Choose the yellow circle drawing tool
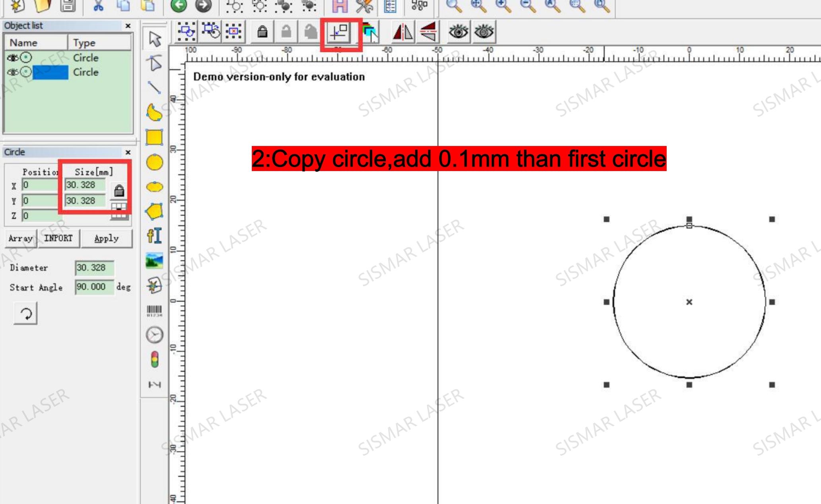Image resolution: width=821 pixels, height=504 pixels. pyautogui.click(x=154, y=162)
